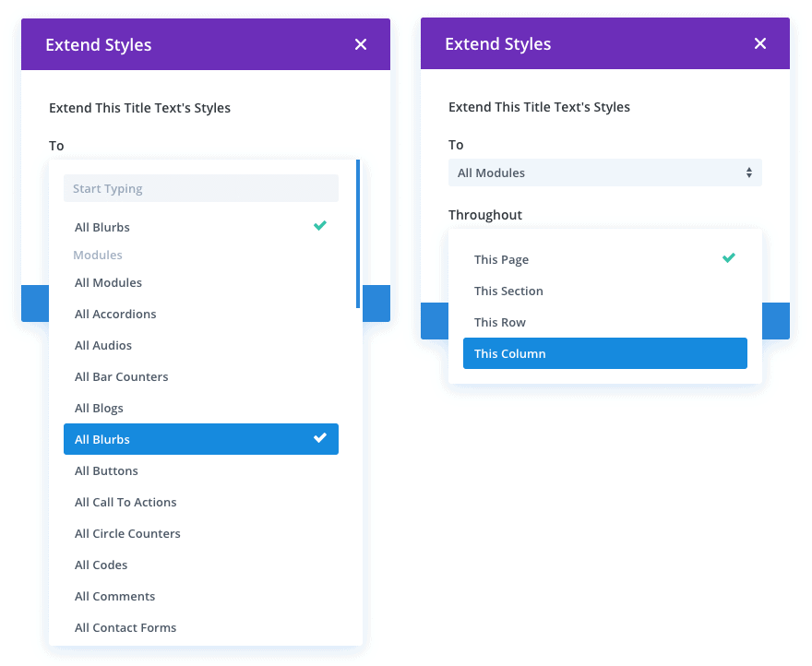The image size is (812, 666).
Task: Choose All Modules from the list
Action: [109, 283]
